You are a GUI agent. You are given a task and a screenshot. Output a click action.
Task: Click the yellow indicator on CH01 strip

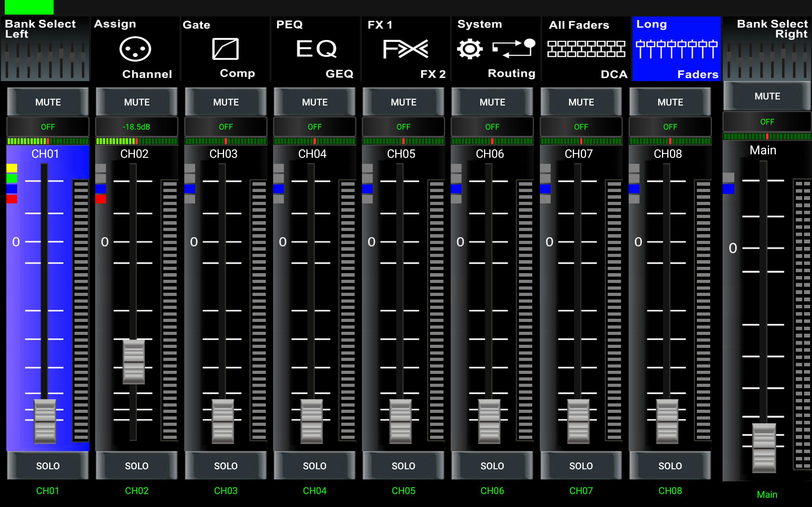12,168
